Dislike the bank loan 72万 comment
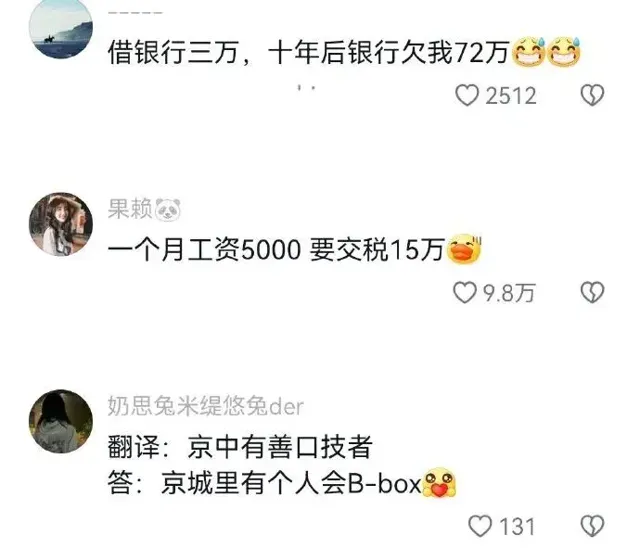The height and width of the screenshot is (548, 640). (592, 95)
